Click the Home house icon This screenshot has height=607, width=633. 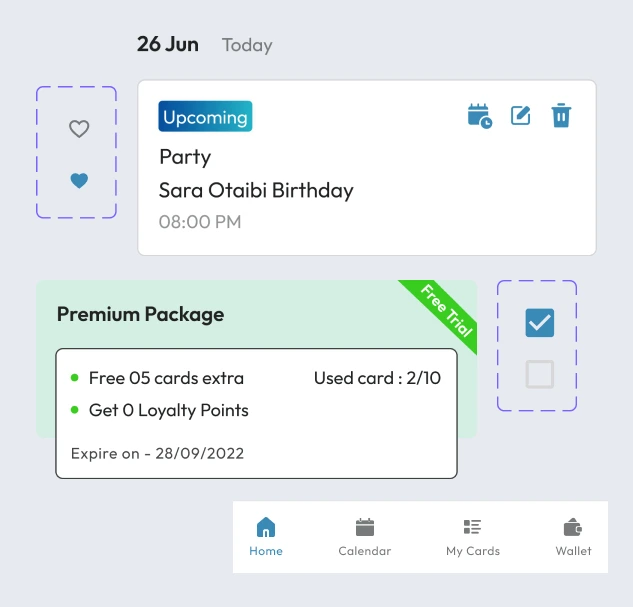266,527
